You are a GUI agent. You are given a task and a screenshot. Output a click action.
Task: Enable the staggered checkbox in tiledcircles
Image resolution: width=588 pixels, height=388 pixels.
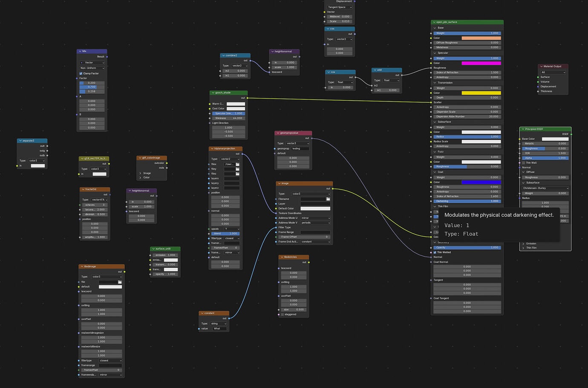coord(282,315)
